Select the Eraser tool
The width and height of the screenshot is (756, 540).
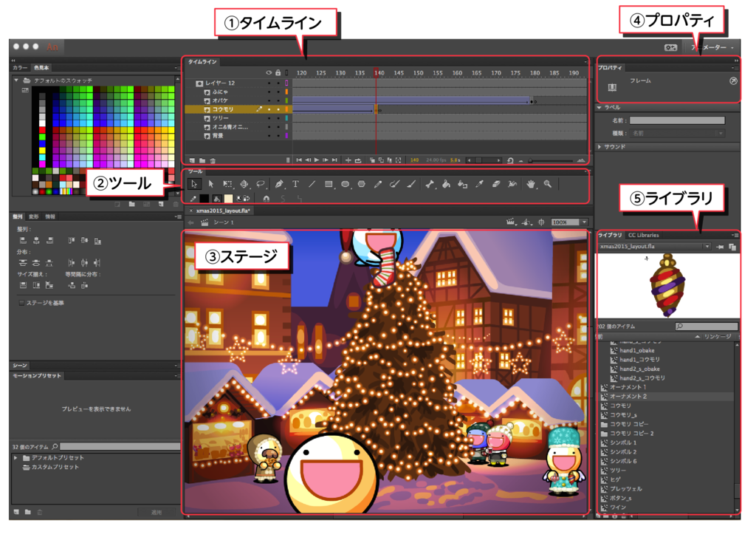point(495,184)
